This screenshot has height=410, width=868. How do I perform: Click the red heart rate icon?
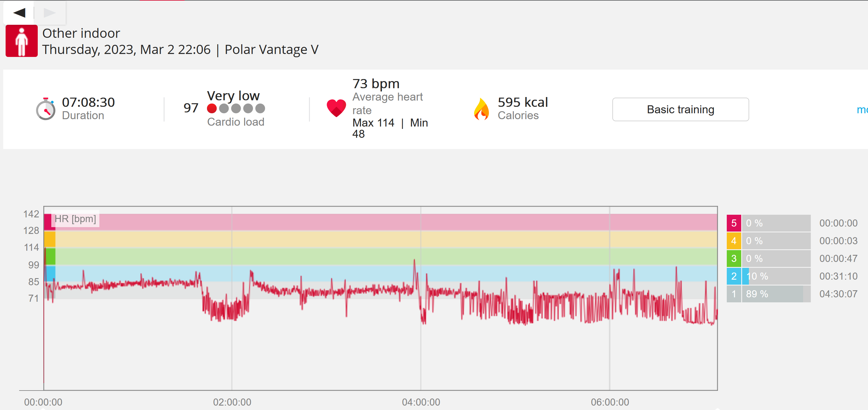coord(336,108)
